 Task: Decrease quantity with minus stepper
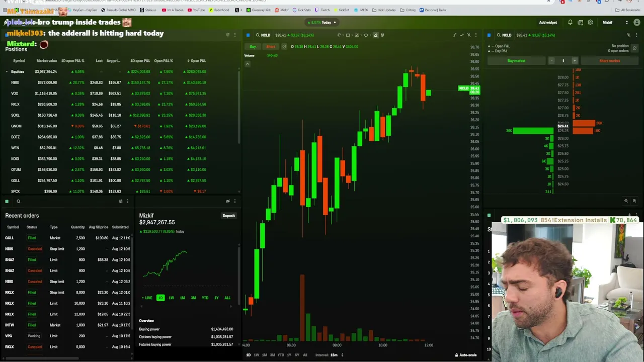pos(551,61)
